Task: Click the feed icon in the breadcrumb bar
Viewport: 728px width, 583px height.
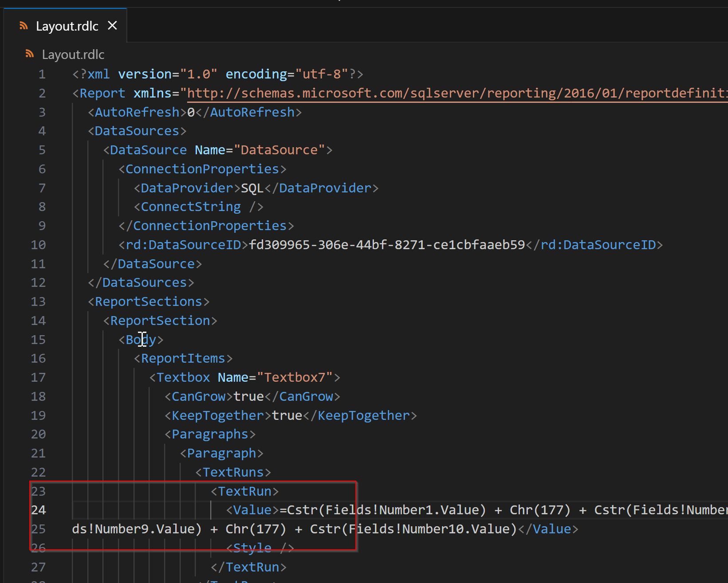Action: click(x=29, y=53)
